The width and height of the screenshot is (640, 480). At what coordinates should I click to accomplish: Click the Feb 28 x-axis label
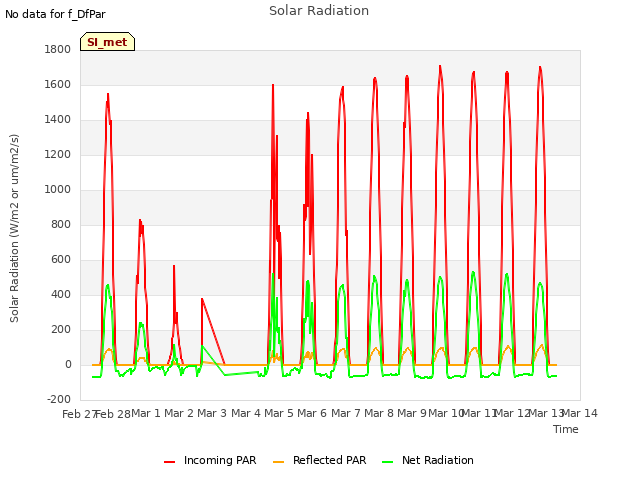(113, 414)
